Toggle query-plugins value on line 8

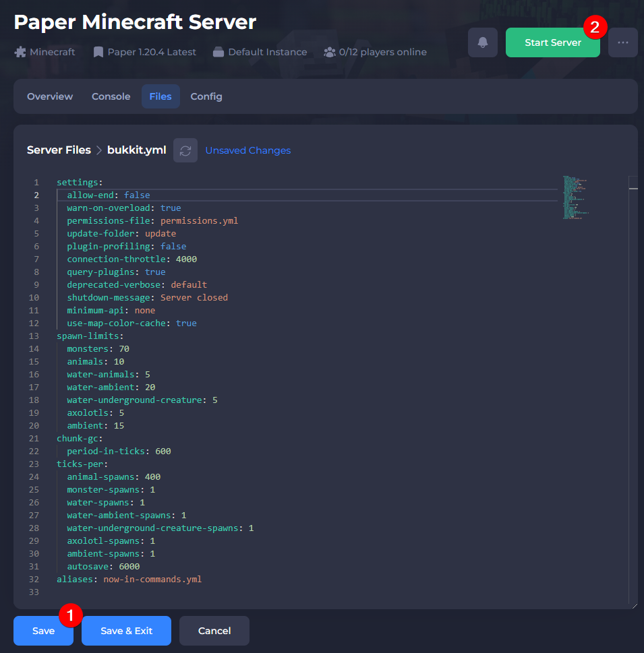155,272
